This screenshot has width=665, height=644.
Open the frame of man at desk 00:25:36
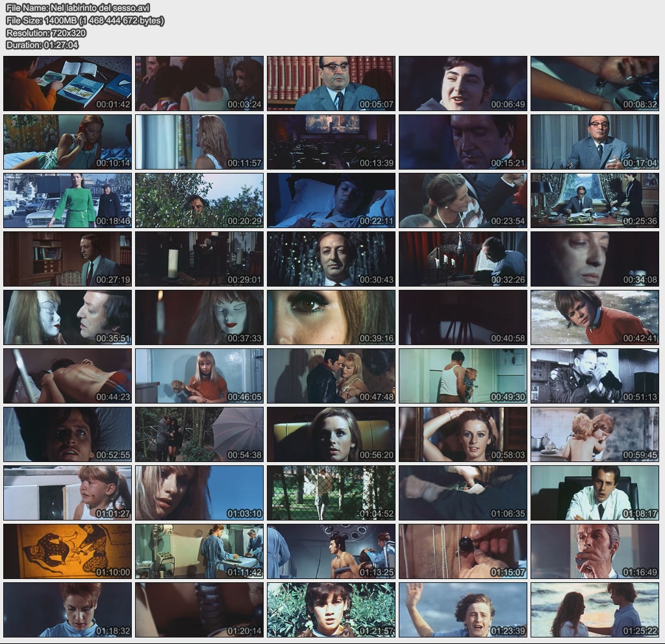(x=594, y=200)
